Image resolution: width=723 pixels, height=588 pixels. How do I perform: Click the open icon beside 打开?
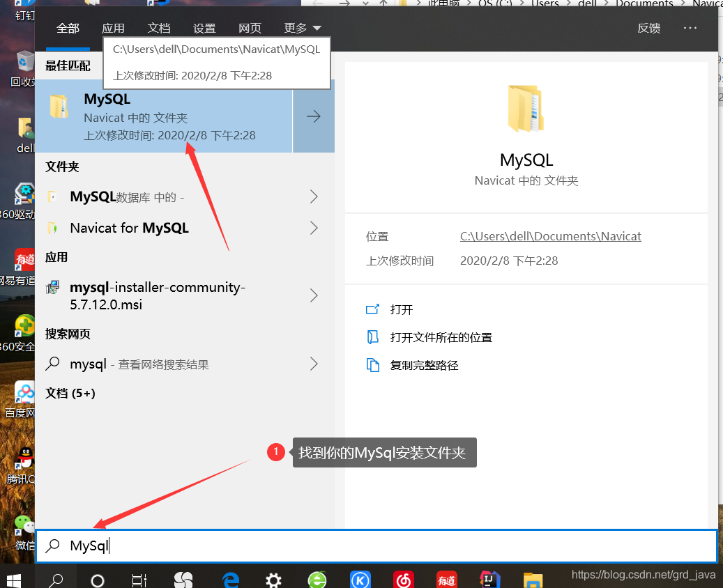pos(372,309)
